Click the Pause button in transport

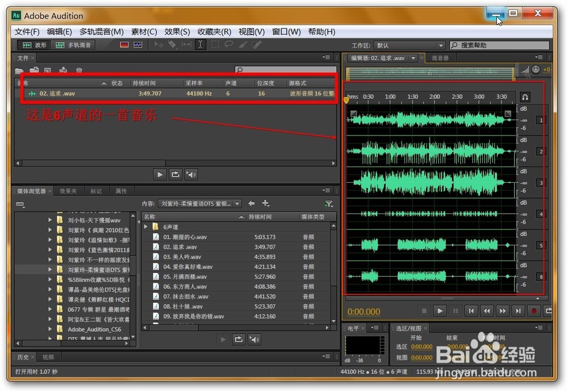pos(456,310)
